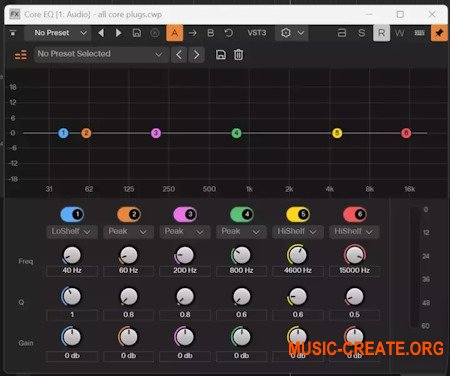Toggle the S solo button
The height and width of the screenshot is (376, 450).
pos(361,33)
